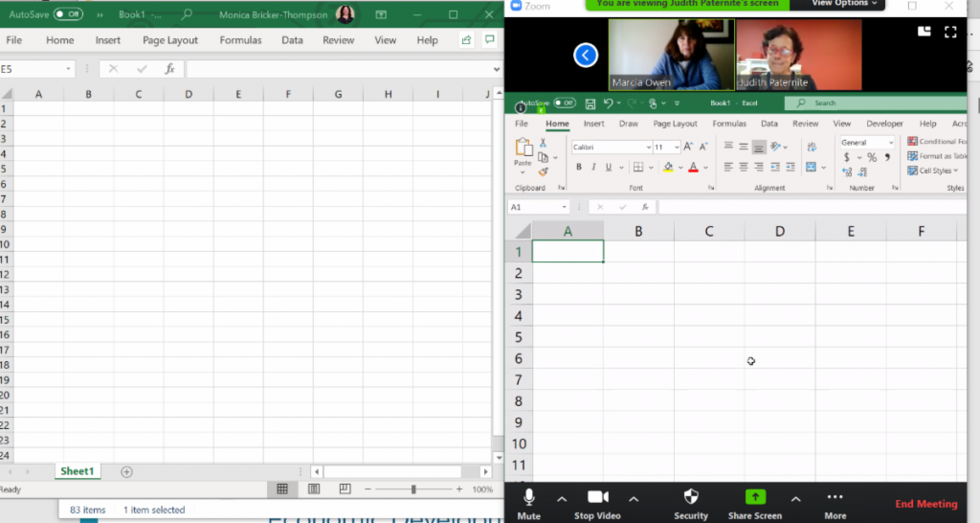Open the Formulas tab in left Excel
Viewport: 980px width, 523px height.
(240, 40)
